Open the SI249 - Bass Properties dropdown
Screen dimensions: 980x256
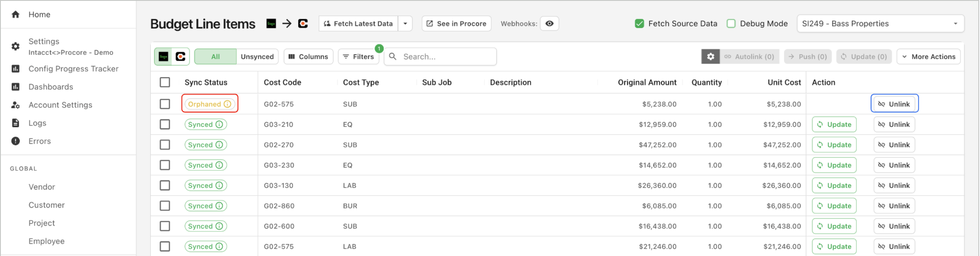tap(880, 24)
